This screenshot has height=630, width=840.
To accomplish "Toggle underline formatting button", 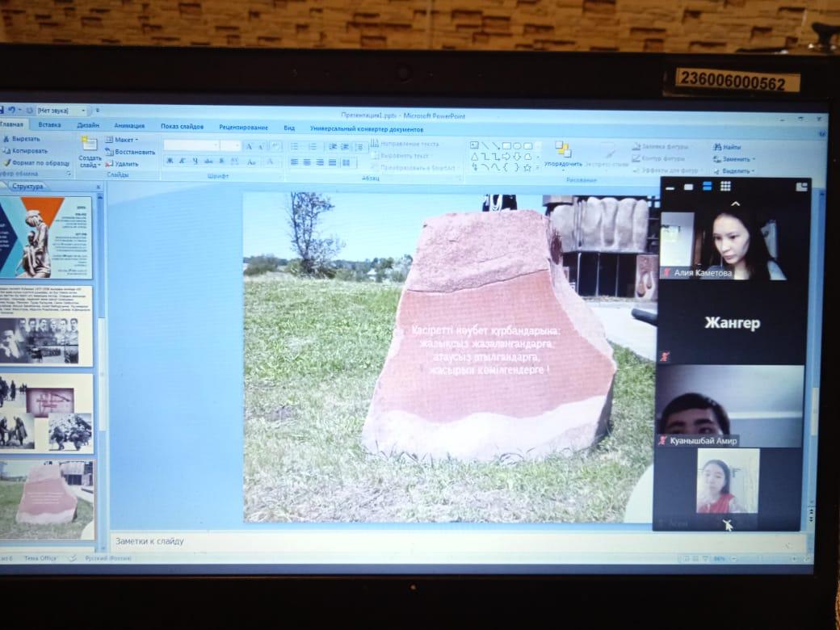I will [195, 162].
